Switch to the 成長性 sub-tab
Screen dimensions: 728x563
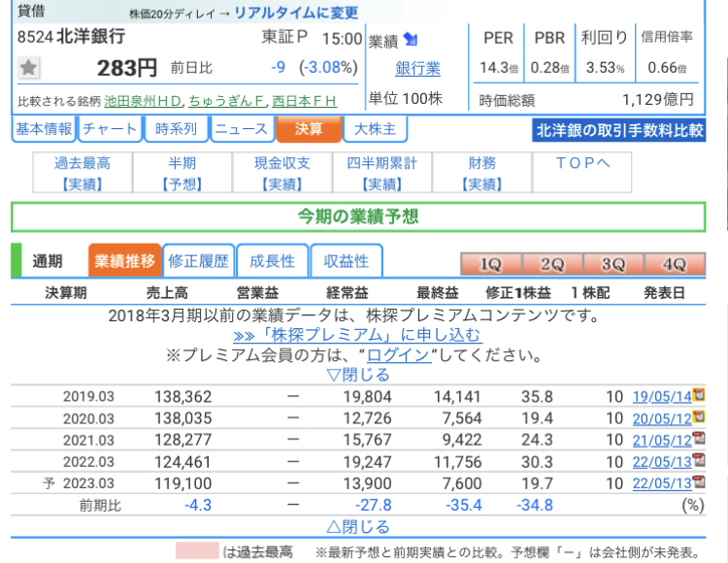click(272, 261)
